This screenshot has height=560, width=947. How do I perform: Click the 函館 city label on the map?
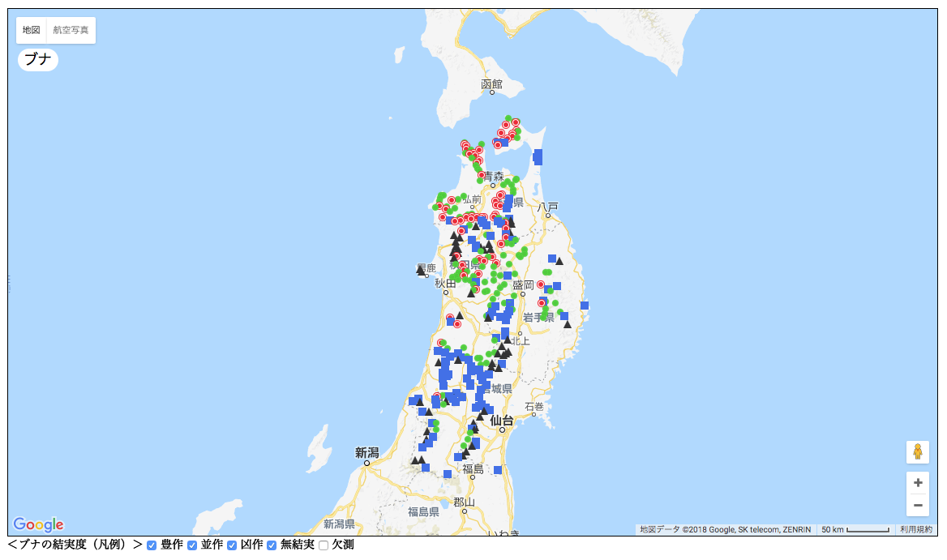(x=491, y=83)
